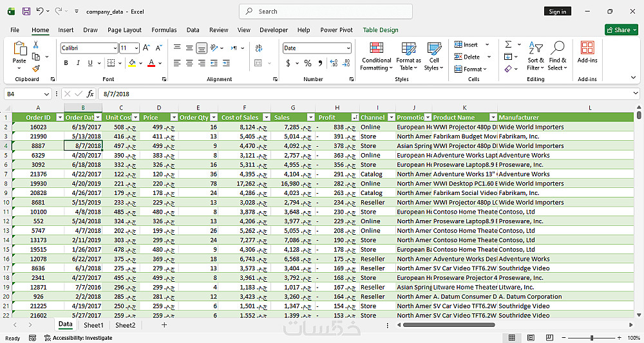Viewport: 644px width, 343px height.
Task: Open Order ID column filter dropdown
Action: coord(59,117)
